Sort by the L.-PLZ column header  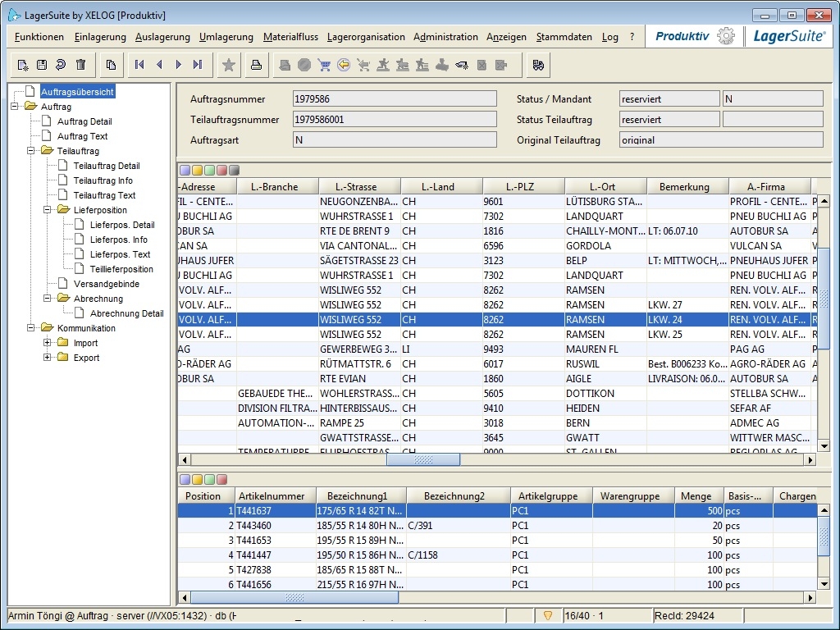(x=524, y=186)
